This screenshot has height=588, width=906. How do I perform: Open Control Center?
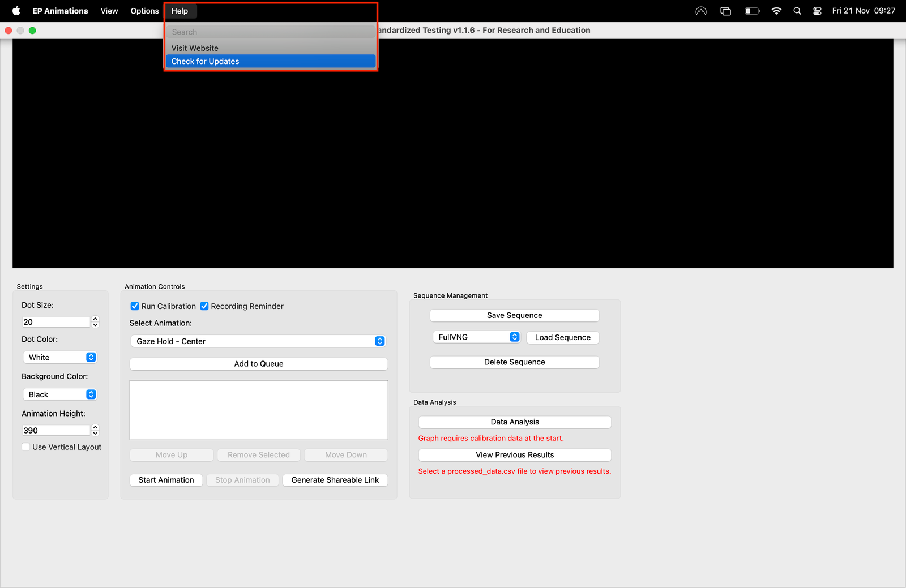click(x=817, y=11)
